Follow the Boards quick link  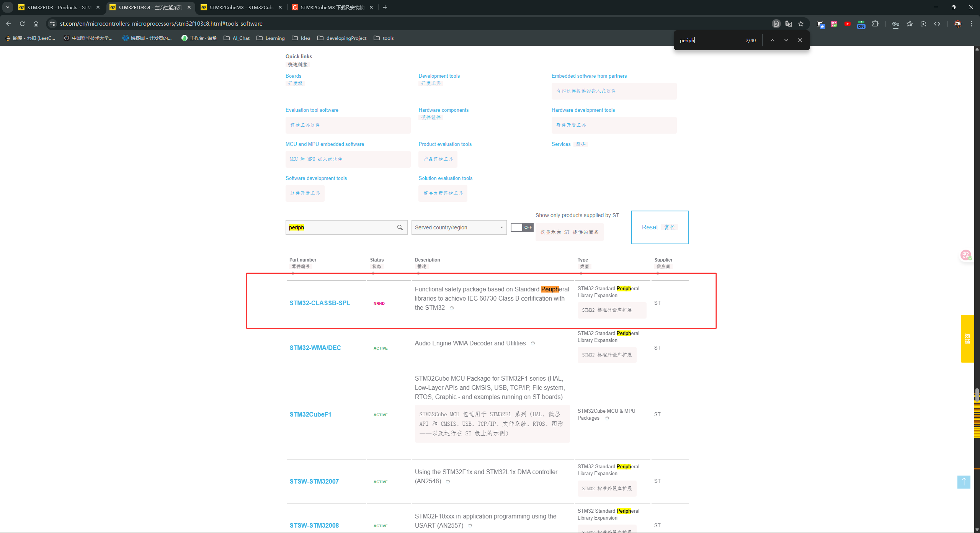click(x=293, y=76)
